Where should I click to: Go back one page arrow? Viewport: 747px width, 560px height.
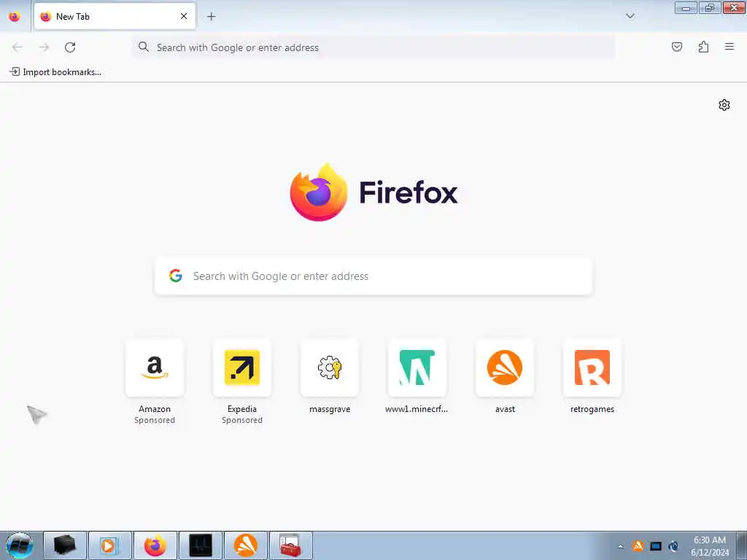[x=18, y=47]
